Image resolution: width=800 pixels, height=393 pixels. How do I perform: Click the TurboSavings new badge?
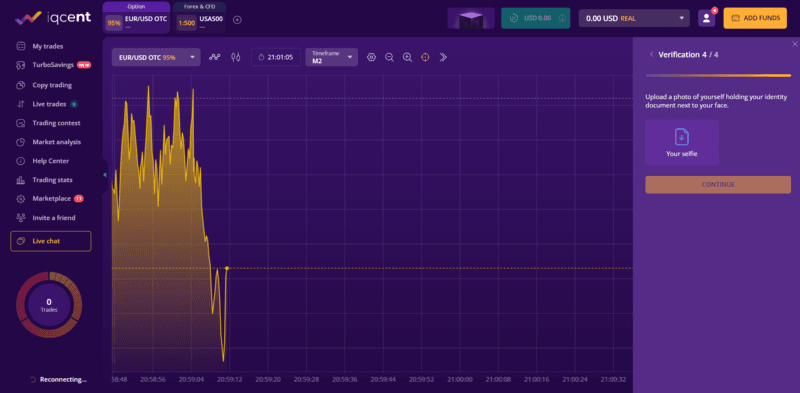84,65
